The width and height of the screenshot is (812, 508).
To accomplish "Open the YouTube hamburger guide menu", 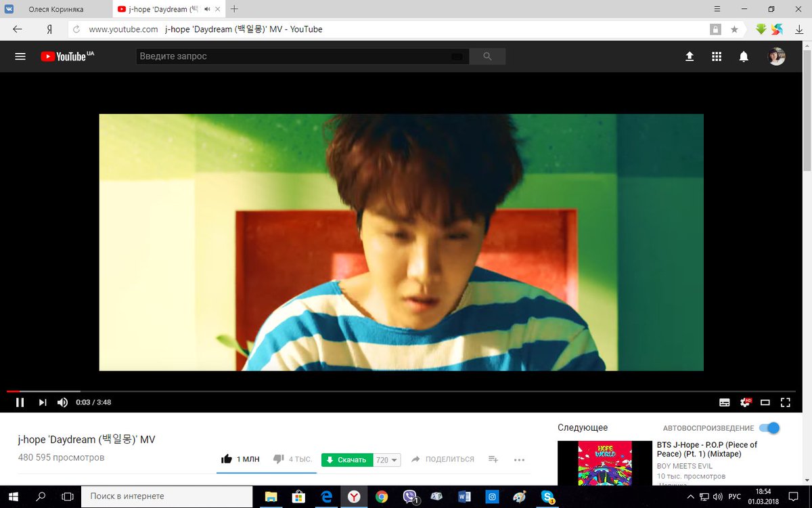I will 20,57.
